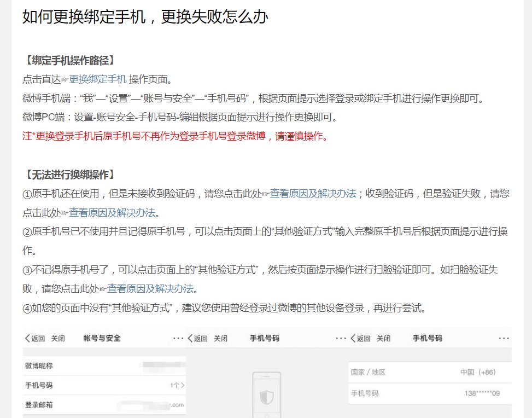Open 查看原因及解决办法 link for 验证码验证失败
Screen dimensions: 532x418
tap(112, 213)
